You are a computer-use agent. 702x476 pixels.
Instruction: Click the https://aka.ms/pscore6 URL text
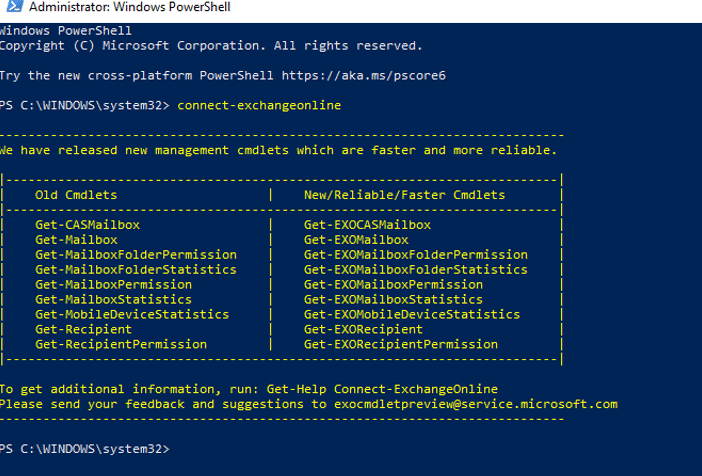click(364, 76)
